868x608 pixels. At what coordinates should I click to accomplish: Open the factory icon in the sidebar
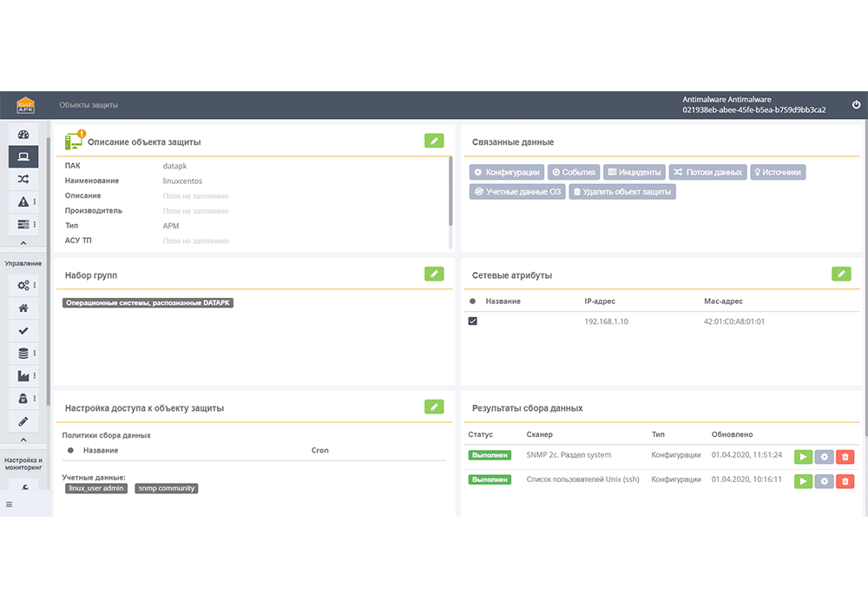tap(23, 375)
